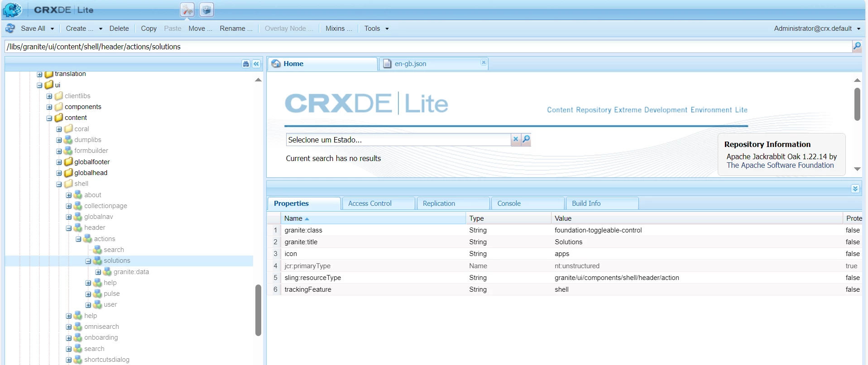Click the tree panel vertical scrollbar thumb
This screenshot has width=868, height=365.
coord(258,310)
